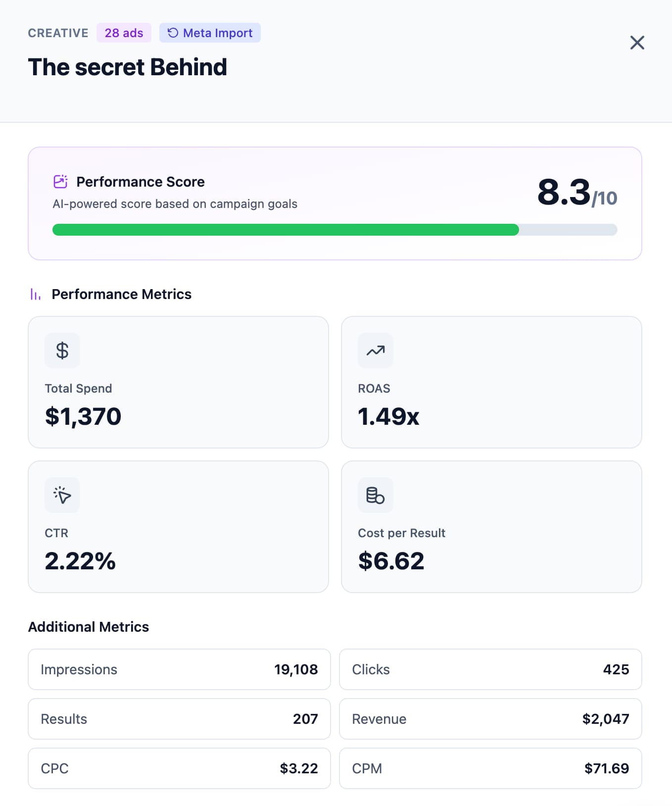Open the Performance Metrics section header
672x806 pixels.
pyautogui.click(x=122, y=294)
